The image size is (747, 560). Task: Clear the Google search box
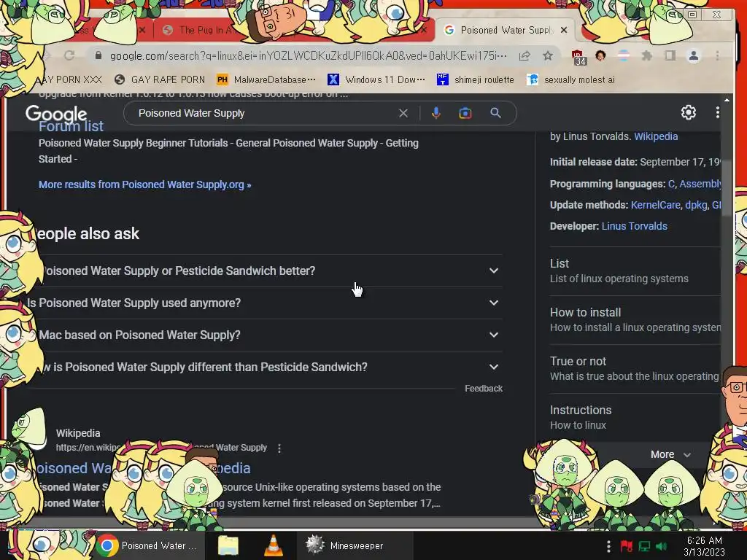pyautogui.click(x=403, y=113)
